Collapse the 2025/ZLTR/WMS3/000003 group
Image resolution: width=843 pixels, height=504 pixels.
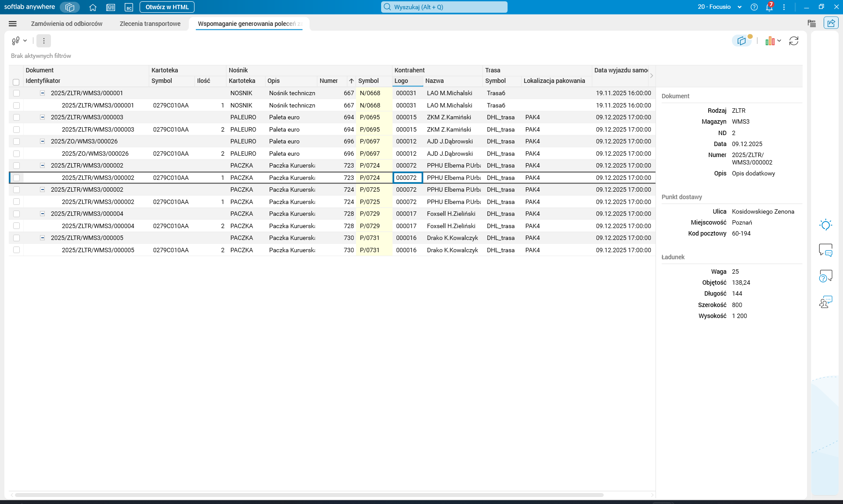click(43, 117)
